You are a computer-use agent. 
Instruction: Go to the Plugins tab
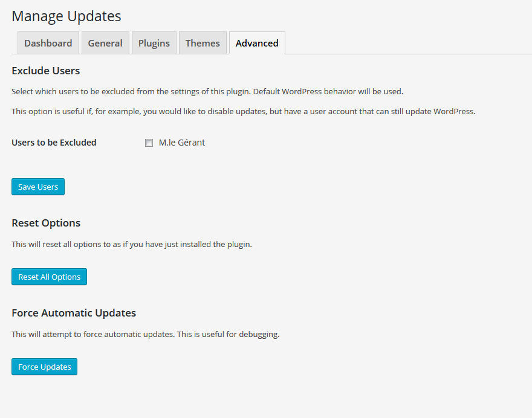tap(154, 43)
